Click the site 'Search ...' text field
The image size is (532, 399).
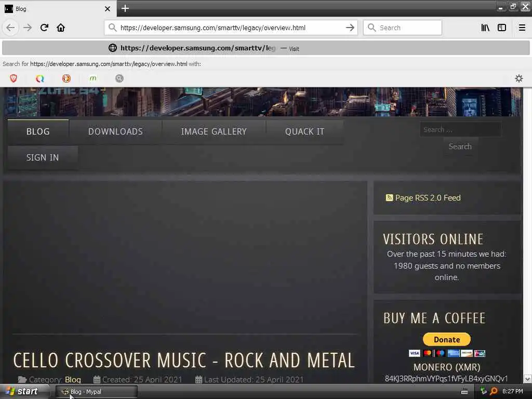point(460,129)
